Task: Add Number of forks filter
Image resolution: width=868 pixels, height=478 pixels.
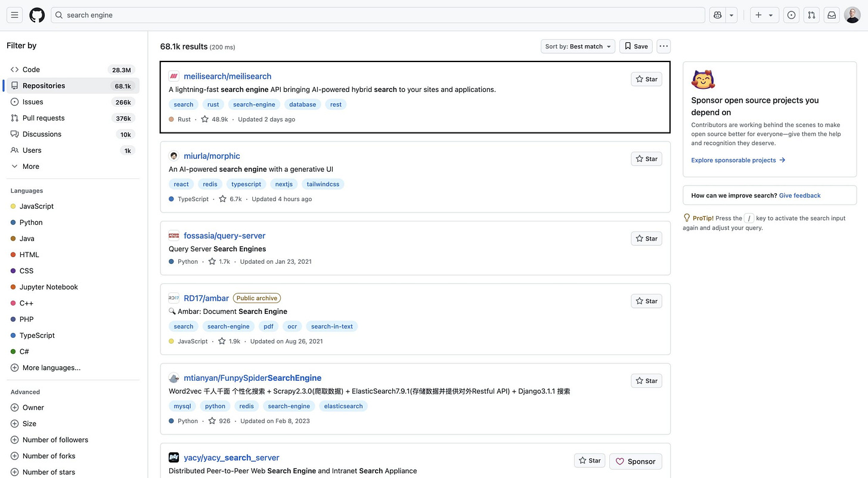Action: (72, 456)
